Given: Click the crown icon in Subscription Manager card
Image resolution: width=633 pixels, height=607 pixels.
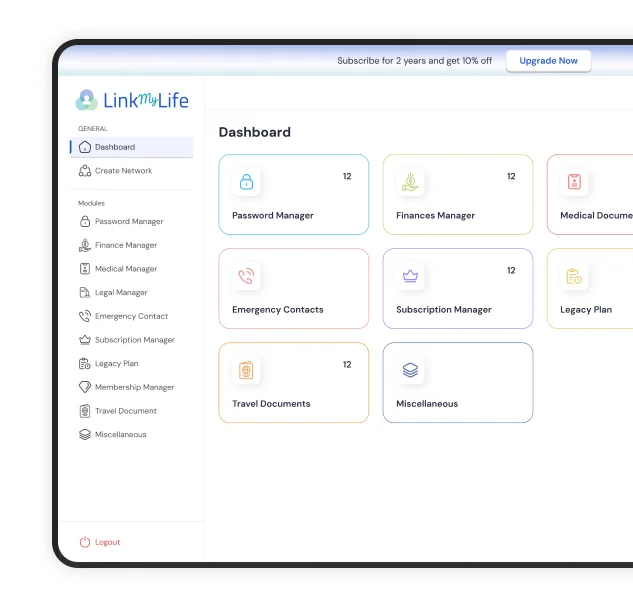Looking at the screenshot, I should (410, 276).
